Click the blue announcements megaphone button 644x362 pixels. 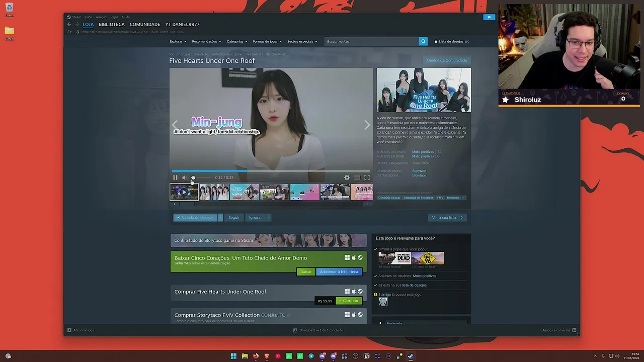[489, 17]
